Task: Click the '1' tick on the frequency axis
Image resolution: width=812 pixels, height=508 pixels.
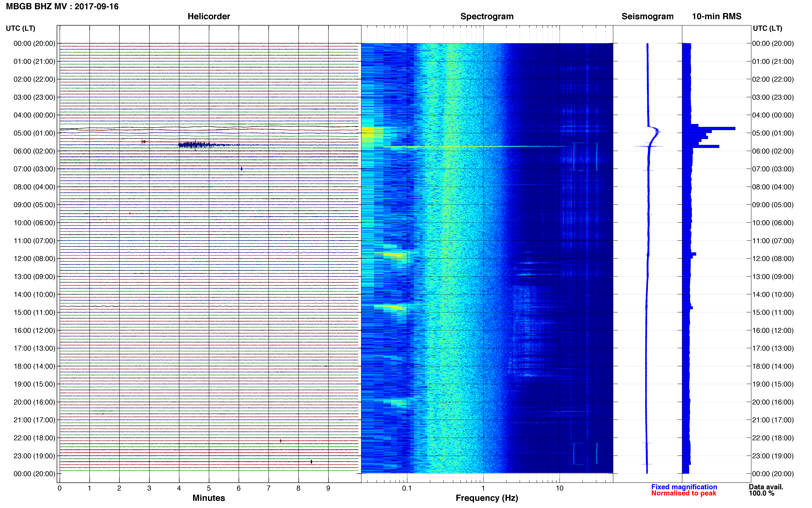Action: (483, 488)
